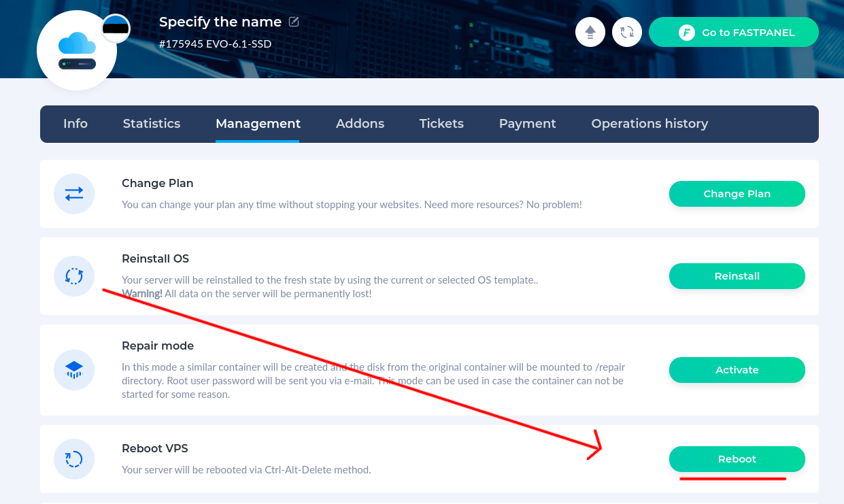Click the Specify the name title
This screenshot has width=844, height=504.
click(x=220, y=22)
